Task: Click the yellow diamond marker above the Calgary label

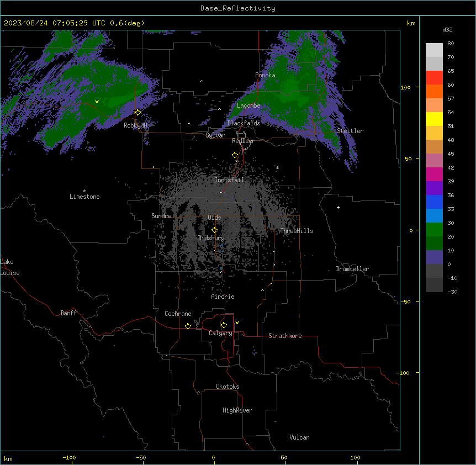Action: [224, 325]
